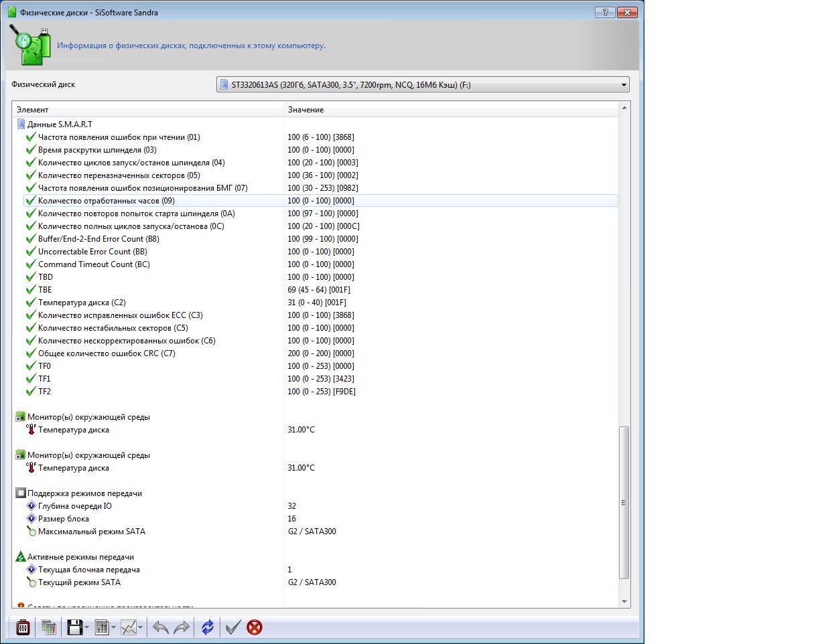Click green check icon beside Buffer/End-2-End Error Count
The image size is (828, 644).
(x=31, y=239)
